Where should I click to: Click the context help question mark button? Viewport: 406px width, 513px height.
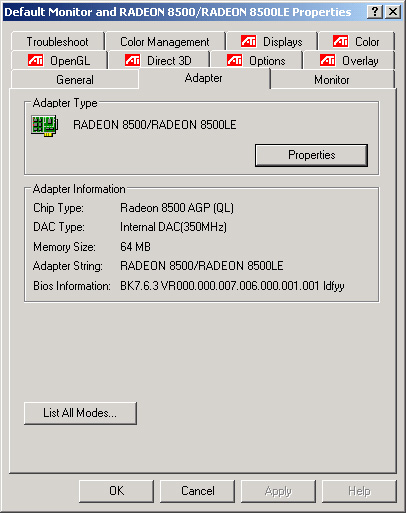click(375, 12)
